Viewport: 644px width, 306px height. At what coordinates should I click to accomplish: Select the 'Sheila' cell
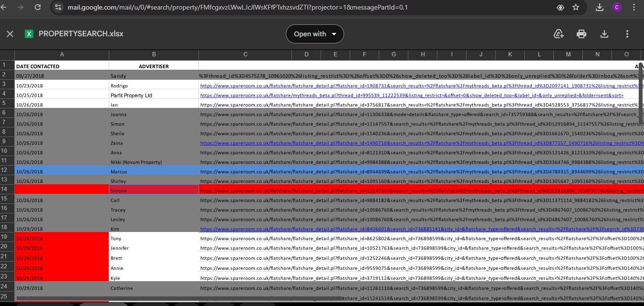pos(154,133)
